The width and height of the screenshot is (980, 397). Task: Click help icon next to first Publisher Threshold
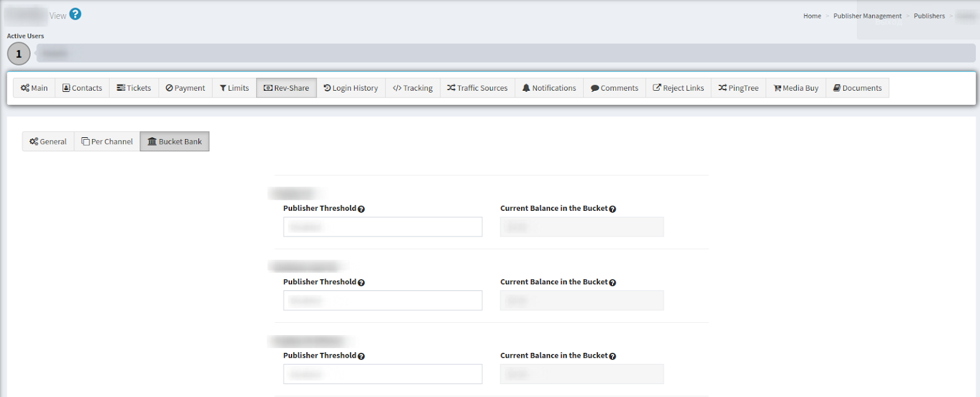click(x=361, y=209)
